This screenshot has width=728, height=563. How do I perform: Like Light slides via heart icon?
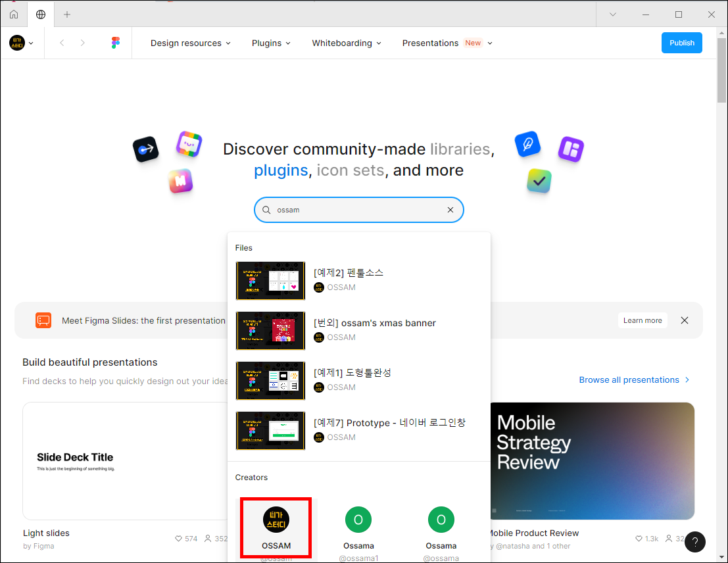click(178, 539)
